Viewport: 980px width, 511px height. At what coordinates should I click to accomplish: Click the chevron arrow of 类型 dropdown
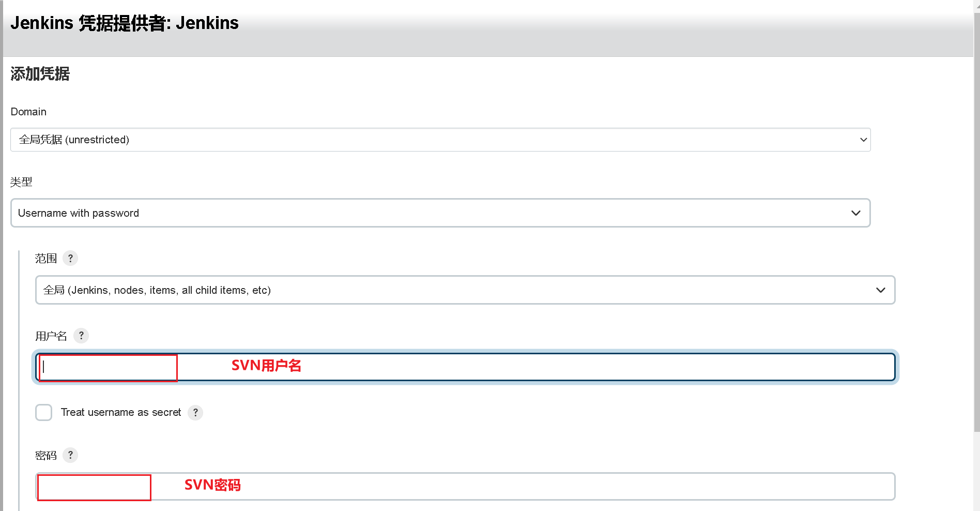pyautogui.click(x=856, y=213)
